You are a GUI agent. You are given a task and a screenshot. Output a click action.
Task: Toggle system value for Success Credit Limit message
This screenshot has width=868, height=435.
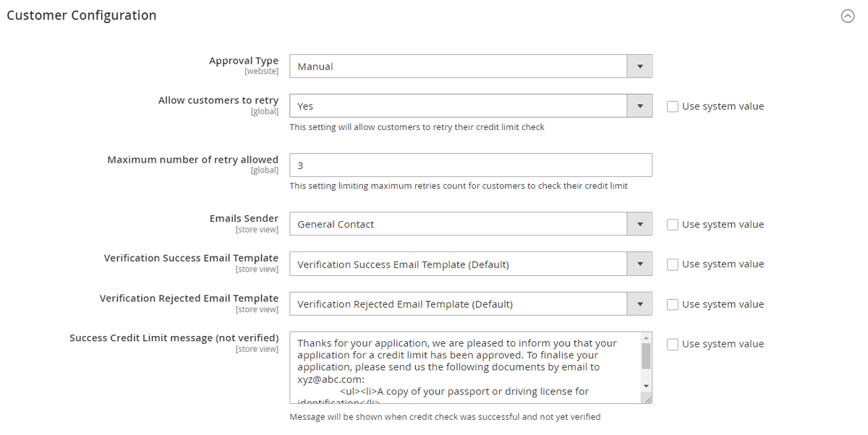tap(673, 345)
